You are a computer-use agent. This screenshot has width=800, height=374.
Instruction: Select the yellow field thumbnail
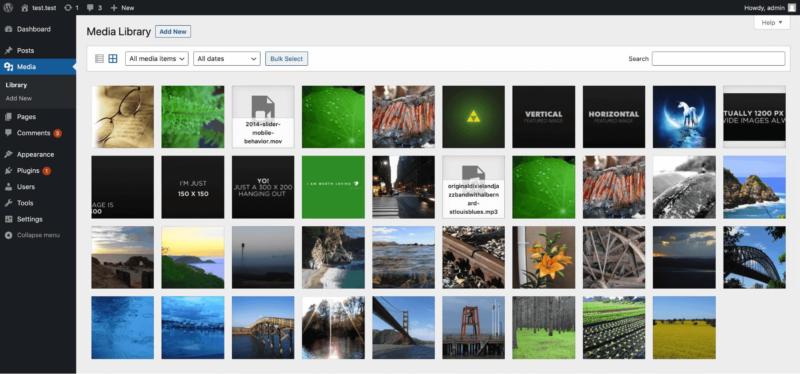(x=684, y=328)
